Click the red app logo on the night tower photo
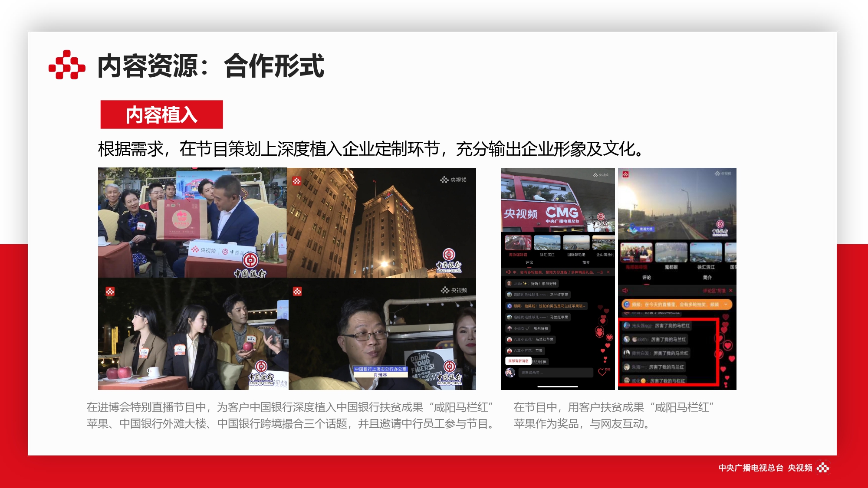 coord(297,181)
